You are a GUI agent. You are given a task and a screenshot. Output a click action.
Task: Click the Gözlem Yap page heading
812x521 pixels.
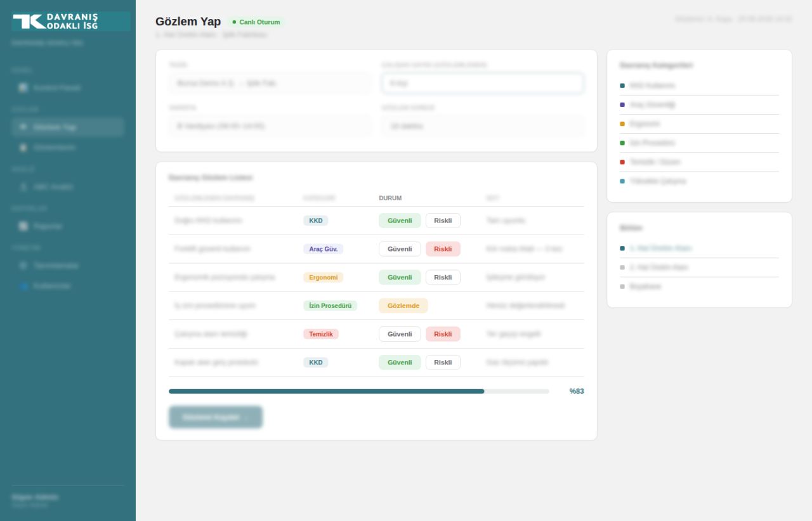[188, 22]
